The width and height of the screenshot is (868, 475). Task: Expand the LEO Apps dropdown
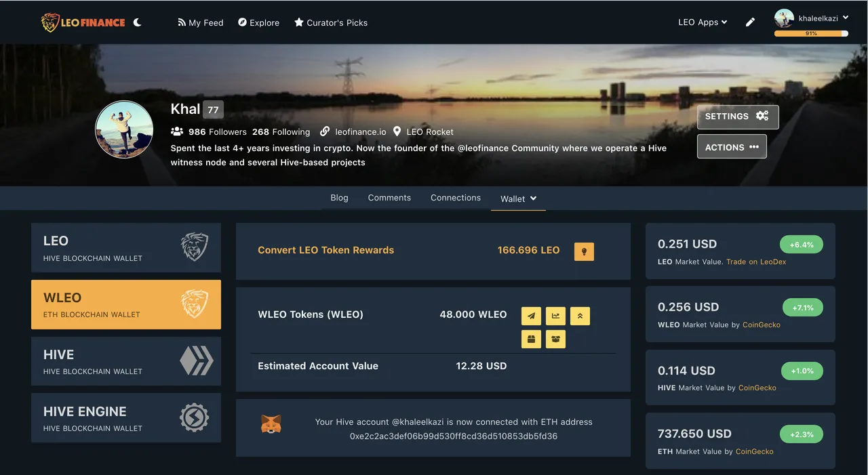pyautogui.click(x=703, y=22)
